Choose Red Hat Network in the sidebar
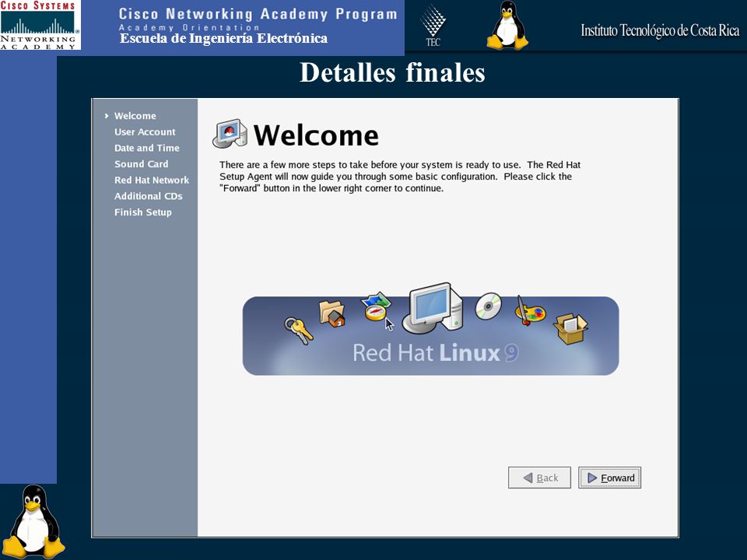 pyautogui.click(x=152, y=180)
